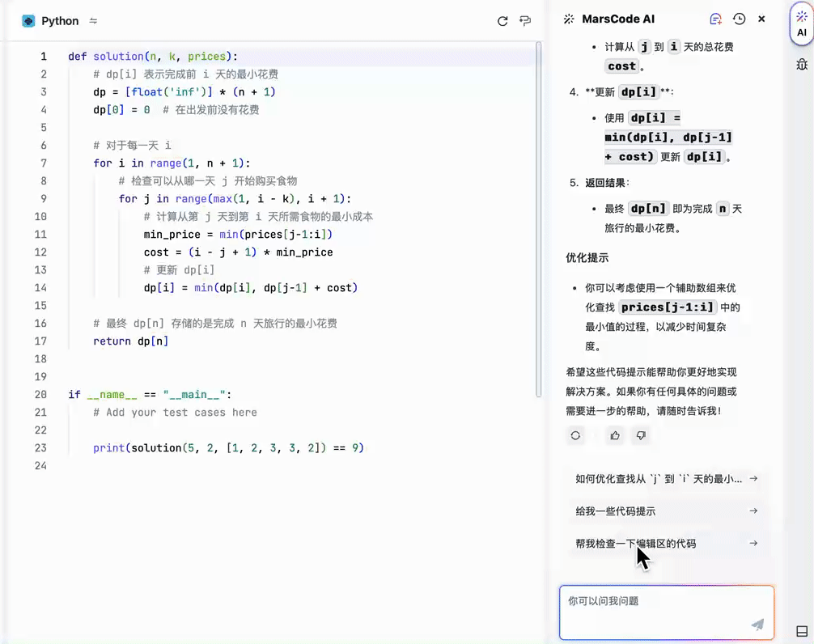Click the regenerate response icon
This screenshot has height=644, width=814.
pyautogui.click(x=575, y=435)
